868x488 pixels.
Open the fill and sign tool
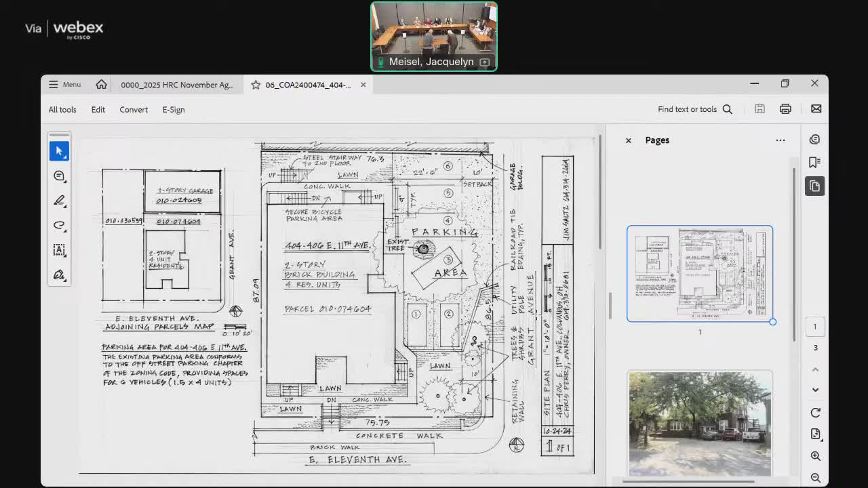[59, 274]
